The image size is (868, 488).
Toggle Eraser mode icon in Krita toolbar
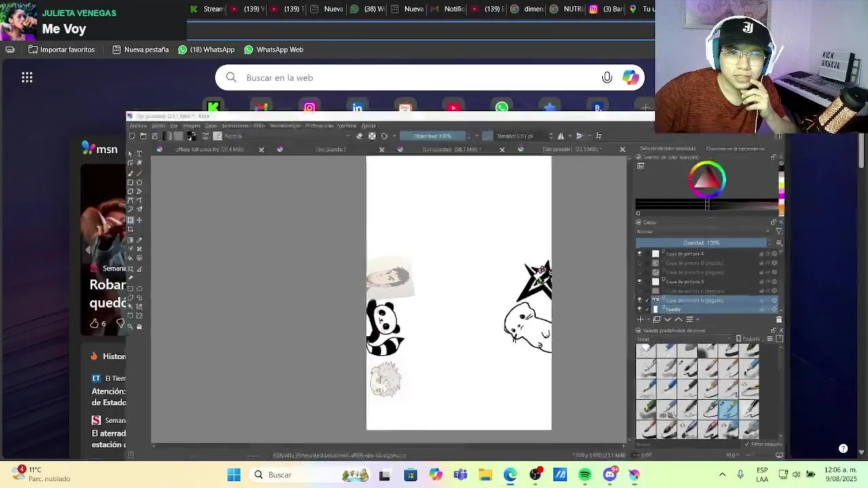point(359,136)
